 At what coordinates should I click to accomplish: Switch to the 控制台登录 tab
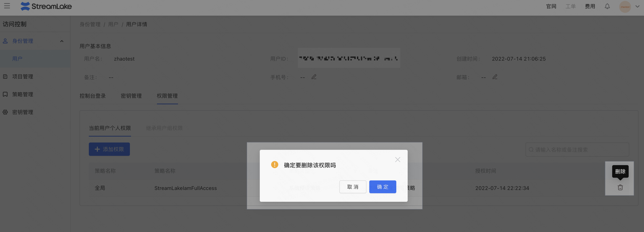point(93,96)
